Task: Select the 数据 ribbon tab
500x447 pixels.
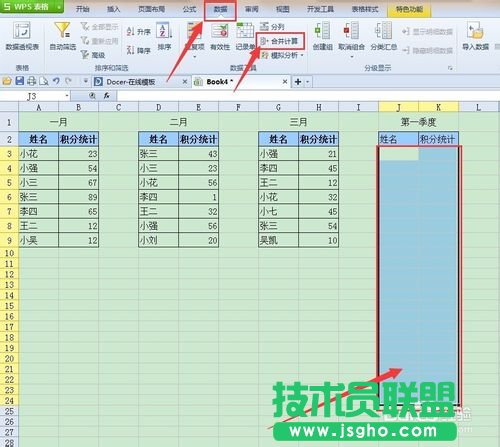Action: pos(220,9)
